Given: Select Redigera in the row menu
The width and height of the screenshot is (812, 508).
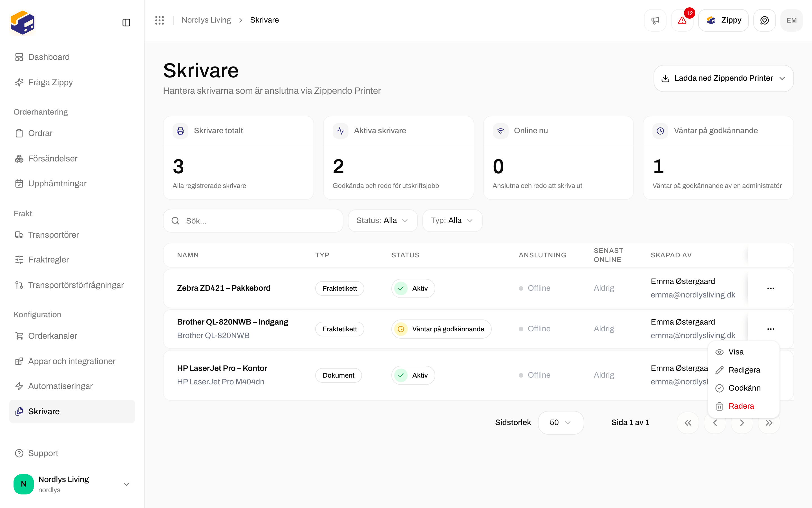Looking at the screenshot, I should pos(743,370).
